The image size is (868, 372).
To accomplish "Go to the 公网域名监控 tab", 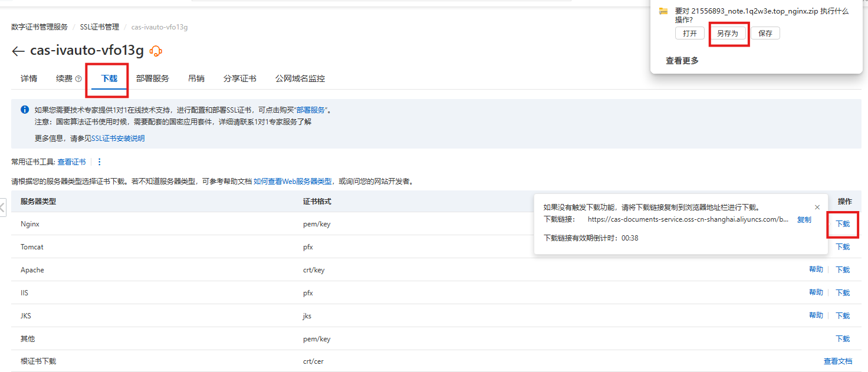I will point(300,78).
